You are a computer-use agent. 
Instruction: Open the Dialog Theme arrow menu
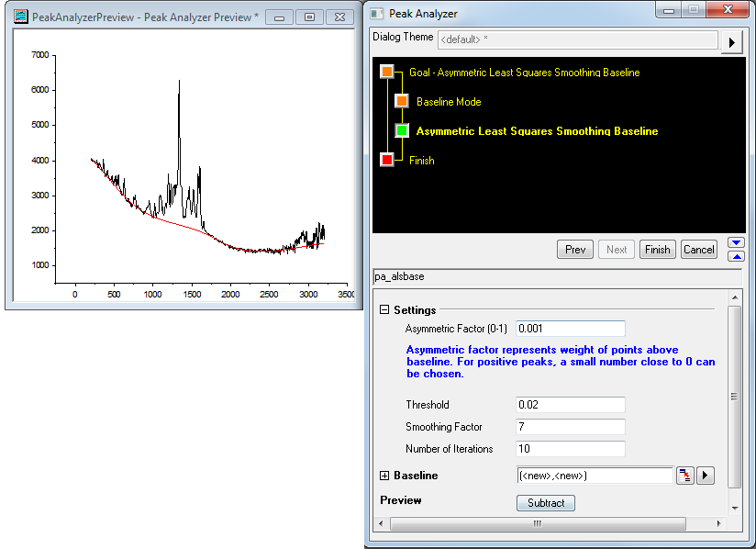(x=731, y=42)
